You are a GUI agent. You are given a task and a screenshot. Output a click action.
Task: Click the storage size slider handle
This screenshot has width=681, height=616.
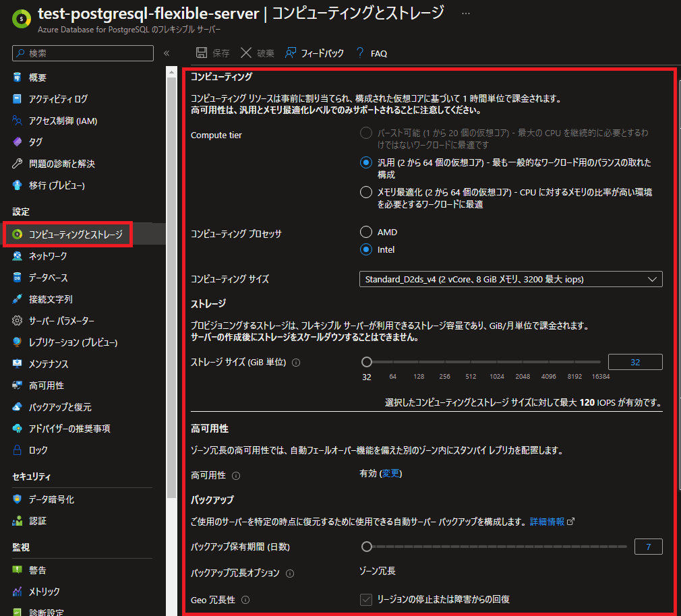coord(367,362)
